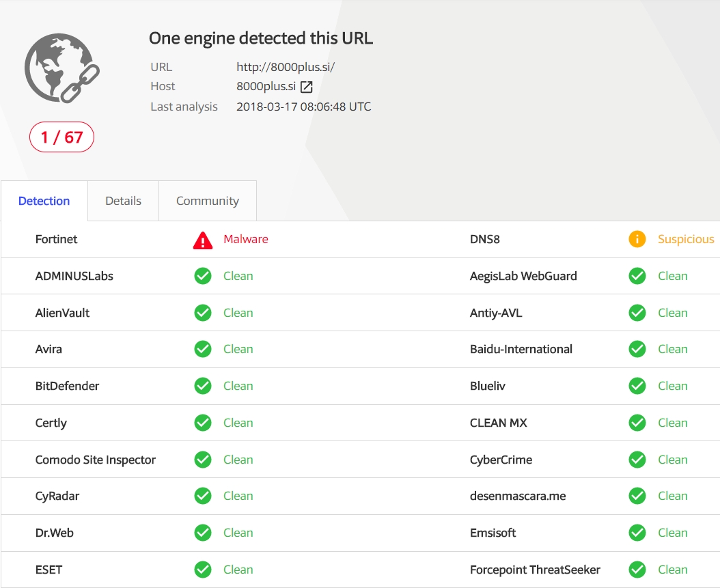This screenshot has height=588, width=720.
Task: Click the orange suspicious info icon for DNS8
Action: 637,239
